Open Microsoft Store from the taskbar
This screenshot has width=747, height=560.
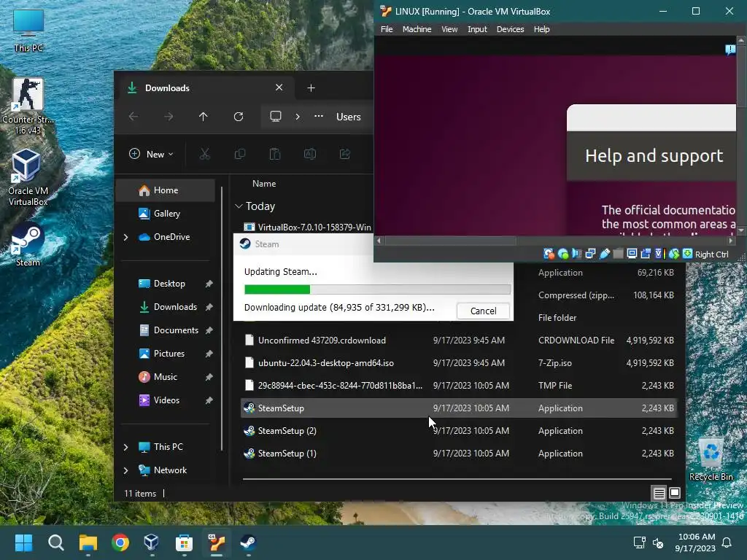(x=184, y=542)
